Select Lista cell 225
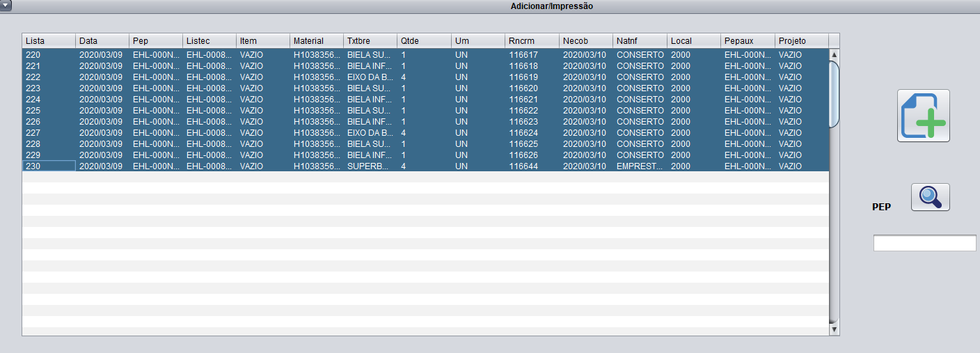Image resolution: width=980 pixels, height=353 pixels. tap(49, 110)
